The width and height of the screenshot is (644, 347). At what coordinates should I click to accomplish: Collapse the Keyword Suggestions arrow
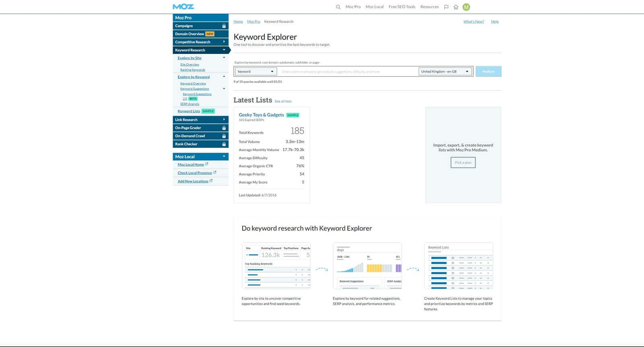(224, 89)
